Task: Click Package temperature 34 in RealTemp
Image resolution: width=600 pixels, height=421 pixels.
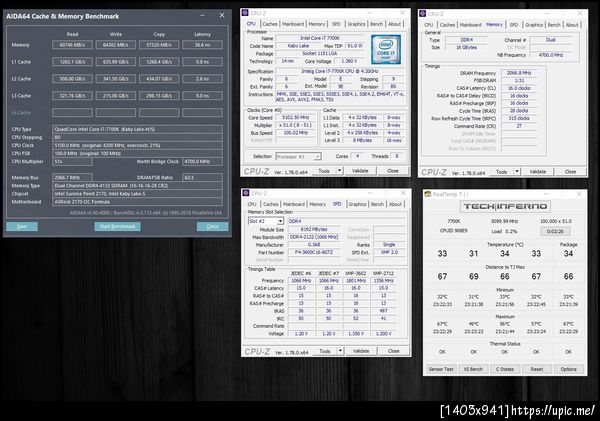Action: [568, 253]
